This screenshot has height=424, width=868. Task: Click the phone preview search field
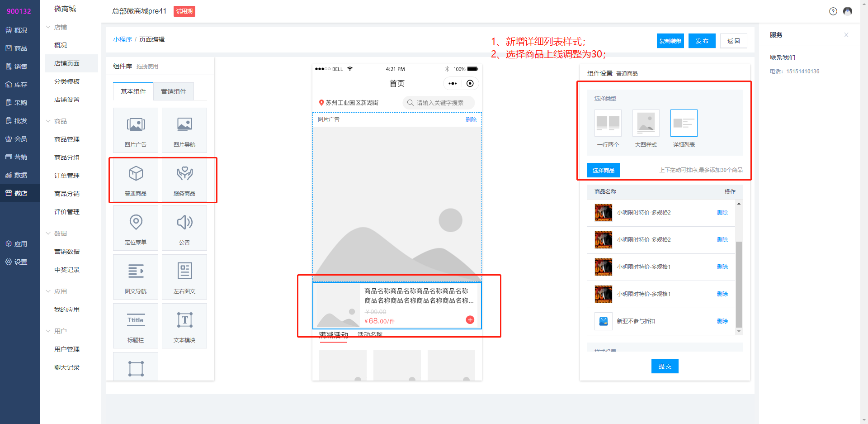coord(439,103)
